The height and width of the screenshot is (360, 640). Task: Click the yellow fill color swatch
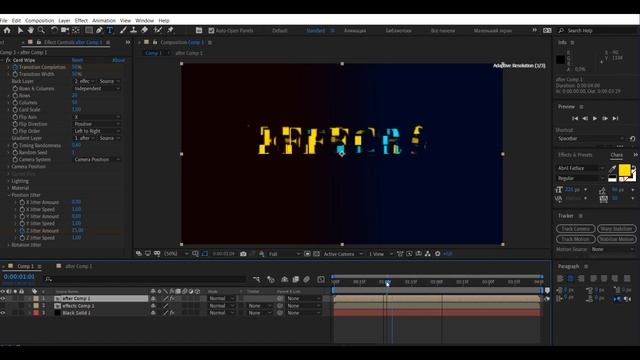point(624,170)
